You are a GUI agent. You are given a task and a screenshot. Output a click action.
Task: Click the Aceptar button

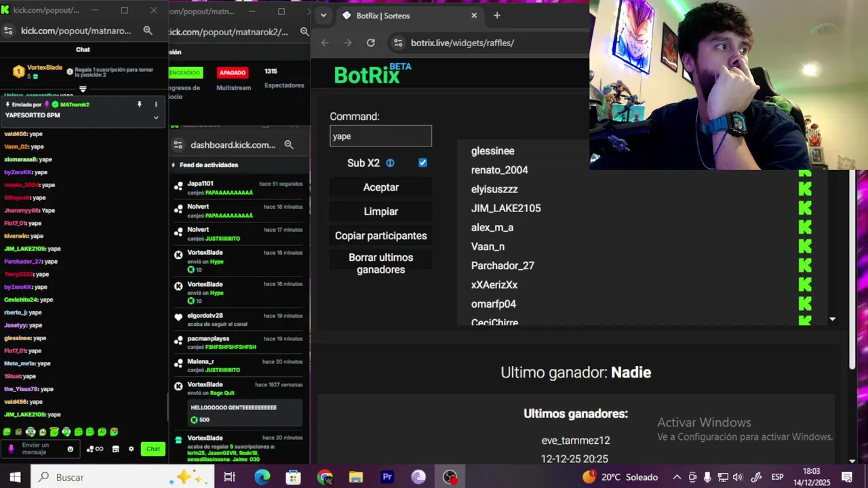380,187
